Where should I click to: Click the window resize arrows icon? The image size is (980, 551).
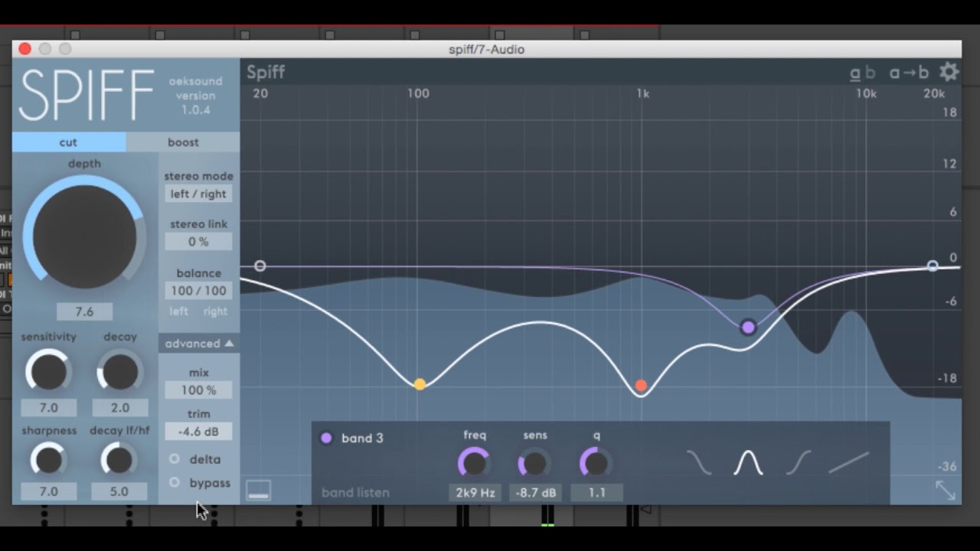946,491
